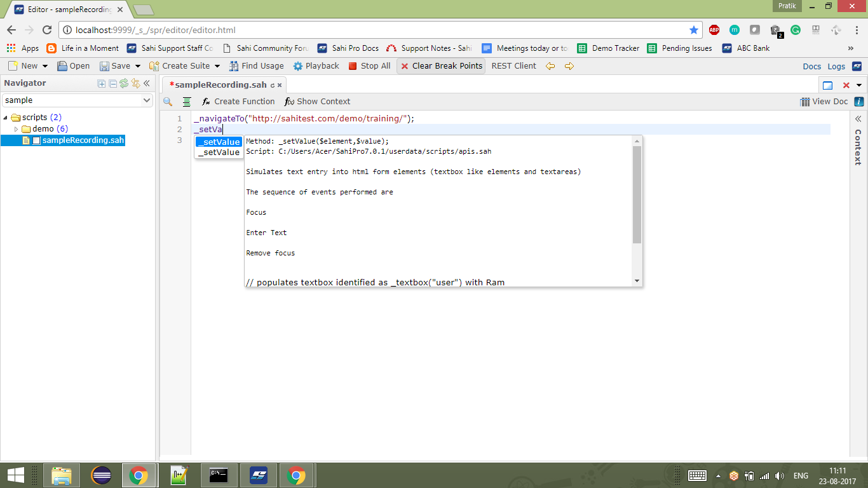The image size is (868, 488).
Task: Tick the checkbox beside sampleRecording.sah
Action: (x=37, y=140)
